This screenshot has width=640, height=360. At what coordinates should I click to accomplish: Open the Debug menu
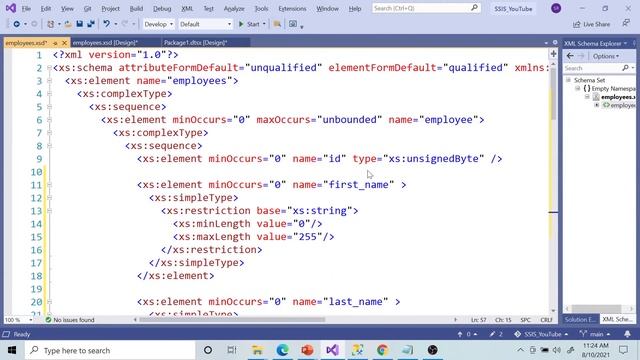162,9
